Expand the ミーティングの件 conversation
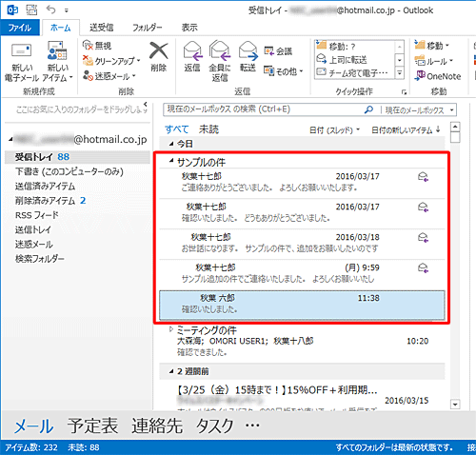Screen dimensions: 476x455 171,329
